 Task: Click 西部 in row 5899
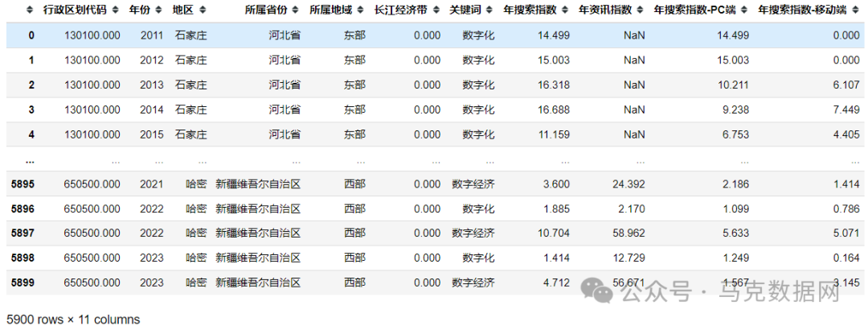click(355, 283)
